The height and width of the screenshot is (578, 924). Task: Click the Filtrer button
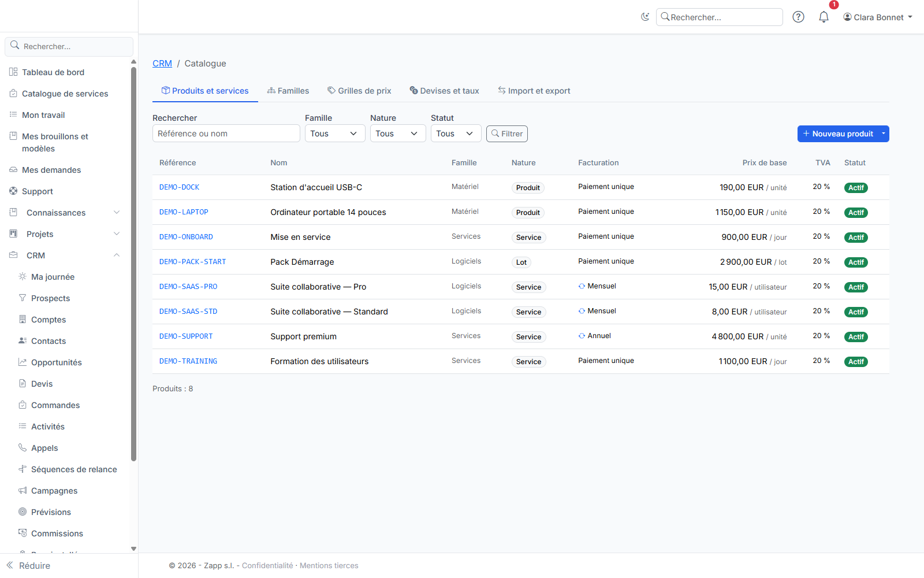point(507,134)
